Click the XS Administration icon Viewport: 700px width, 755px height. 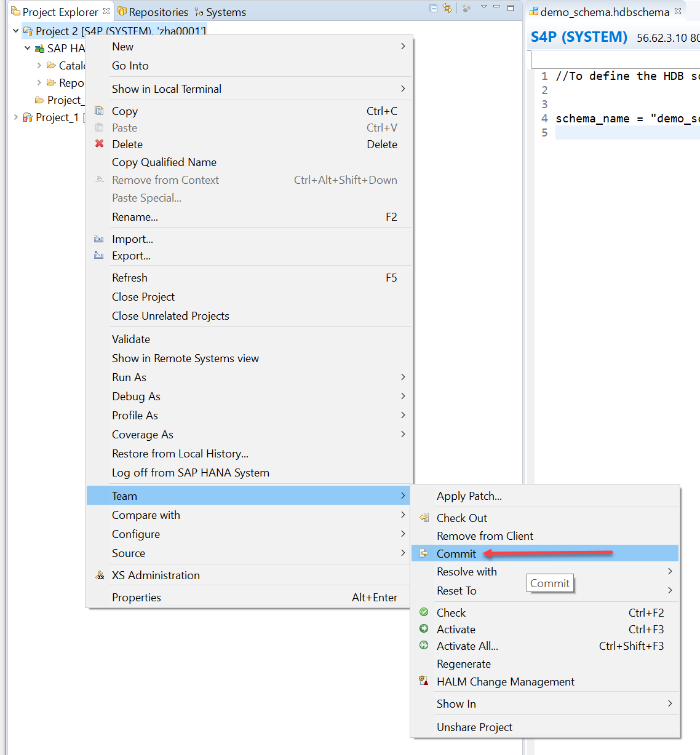pos(100,575)
